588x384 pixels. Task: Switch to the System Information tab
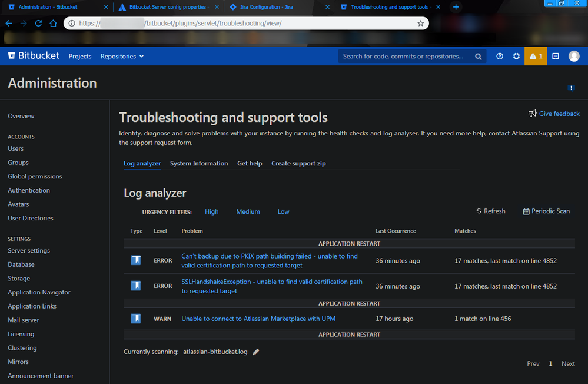[199, 164]
